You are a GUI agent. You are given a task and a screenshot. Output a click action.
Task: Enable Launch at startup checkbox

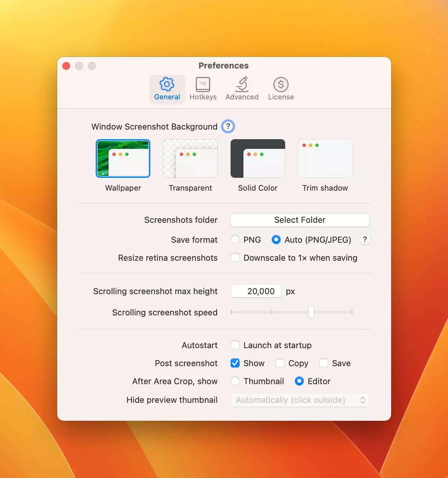[235, 345]
